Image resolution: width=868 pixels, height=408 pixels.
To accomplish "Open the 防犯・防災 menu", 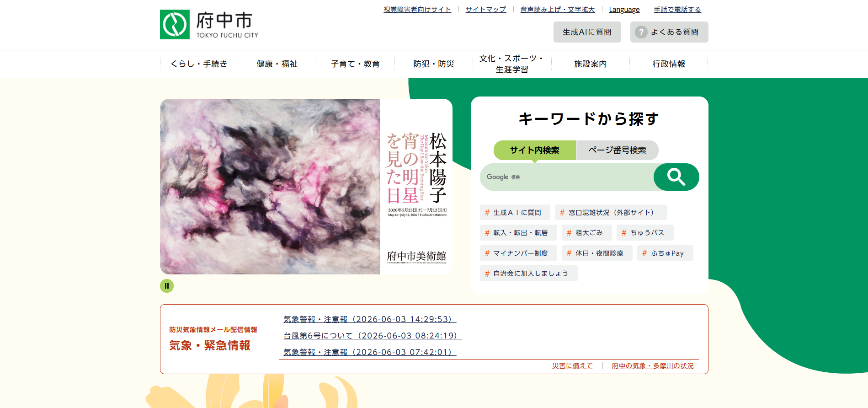I will 433,64.
